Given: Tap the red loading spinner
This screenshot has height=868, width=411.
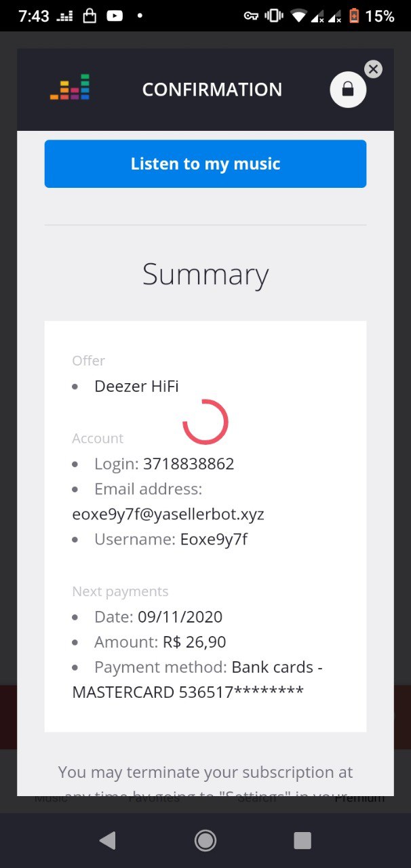Looking at the screenshot, I should [206, 422].
